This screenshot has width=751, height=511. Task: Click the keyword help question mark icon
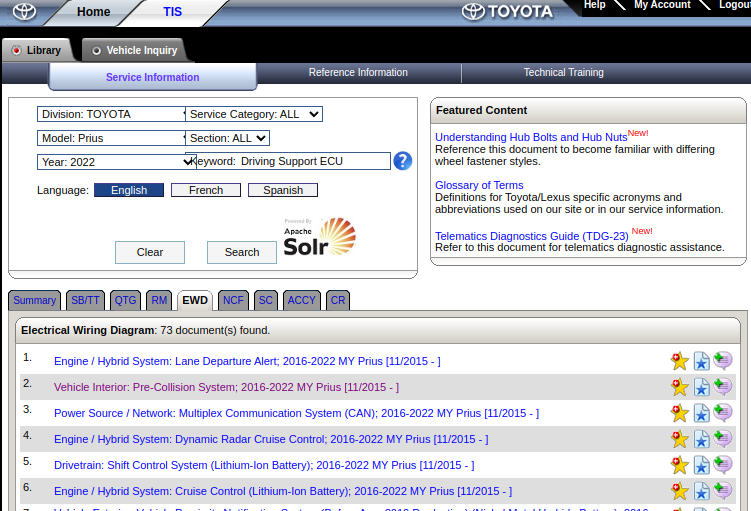402,161
